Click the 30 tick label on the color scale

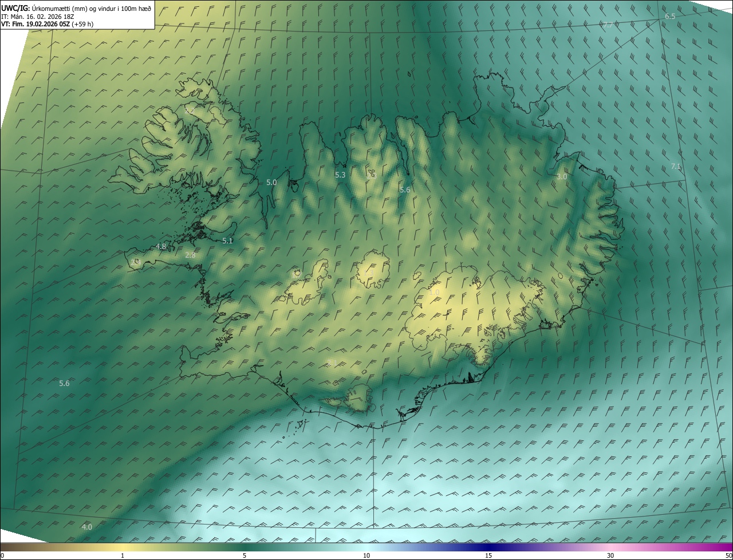610,555
